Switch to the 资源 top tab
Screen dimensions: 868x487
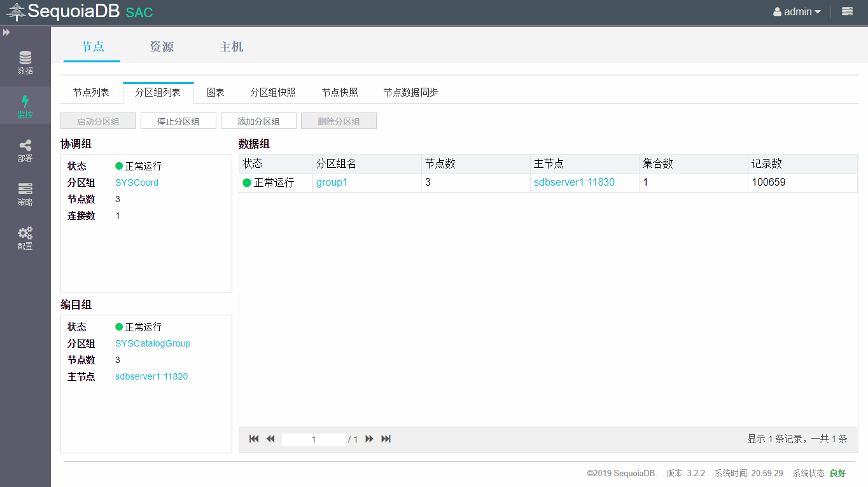162,47
